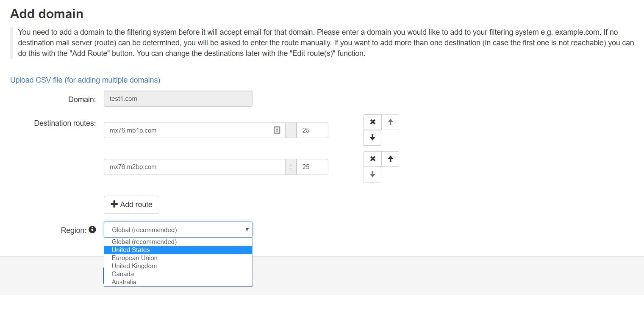Delete the mx76.m2bp.com route
644x335 pixels.
pyautogui.click(x=372, y=159)
